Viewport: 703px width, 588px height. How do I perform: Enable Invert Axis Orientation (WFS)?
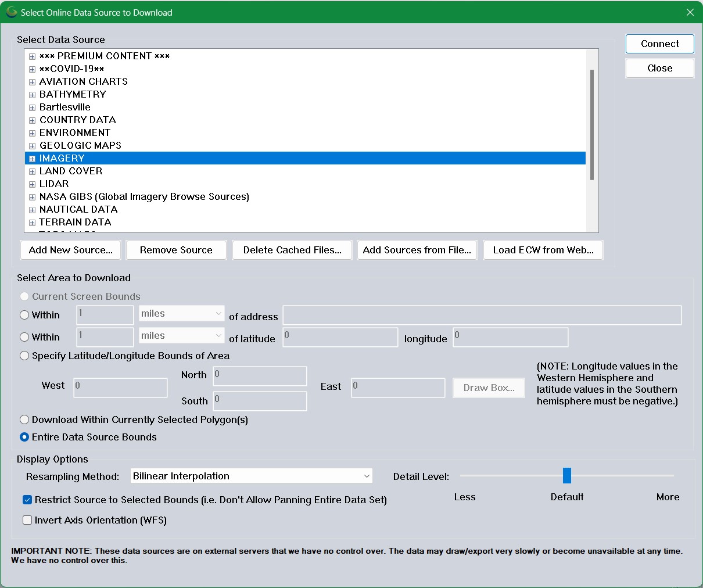tap(27, 520)
